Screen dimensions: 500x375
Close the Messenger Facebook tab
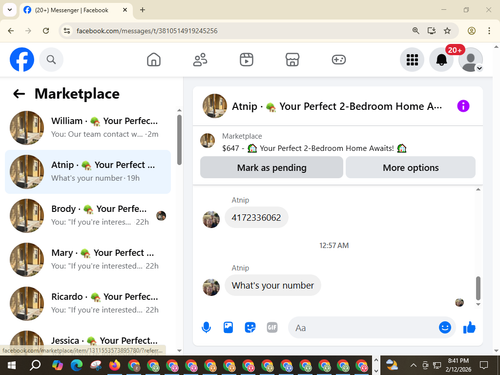125,10
